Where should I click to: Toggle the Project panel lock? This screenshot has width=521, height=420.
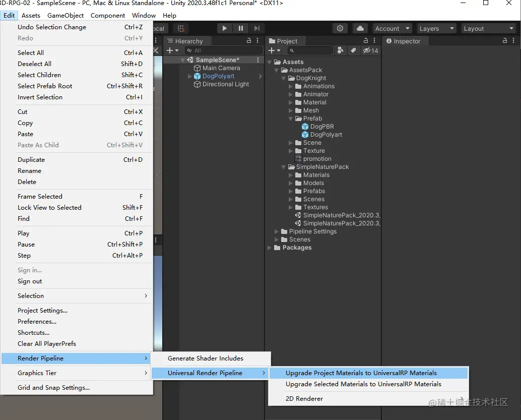click(x=365, y=40)
